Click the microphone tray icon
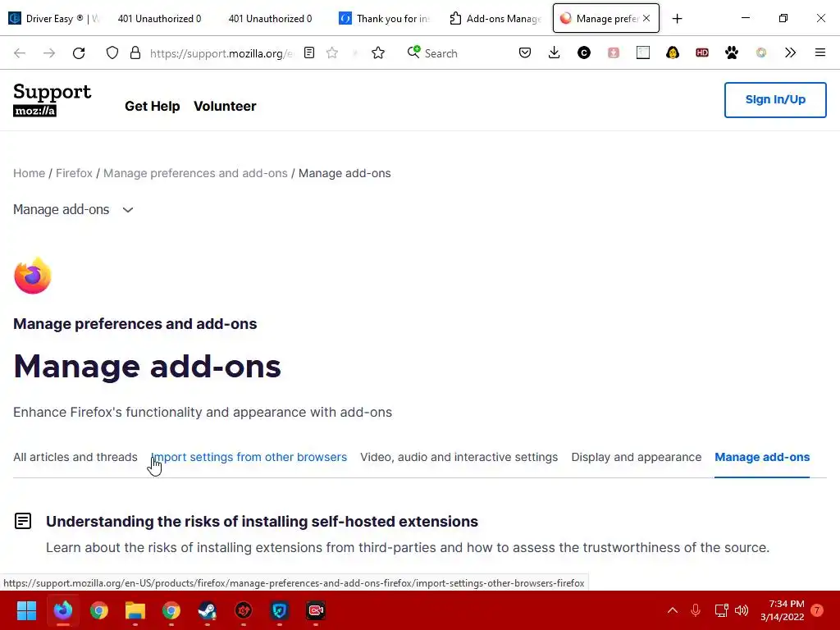This screenshot has height=630, width=840. (696, 610)
